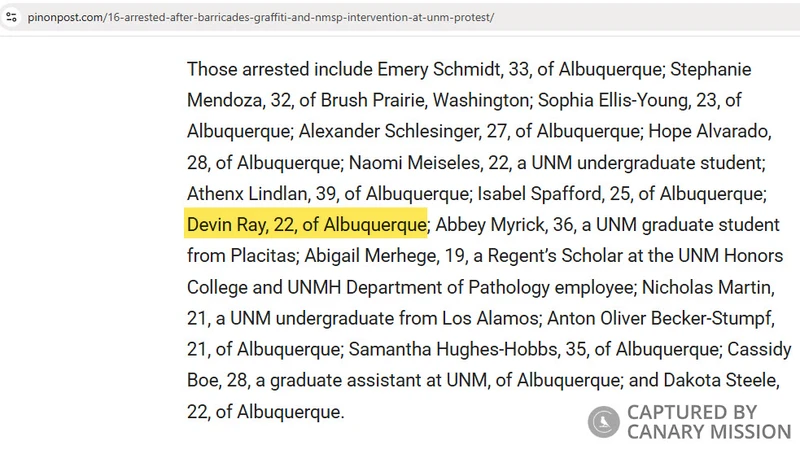The height and width of the screenshot is (449, 800).
Task: Click the 'CAPTURED BY CANARY MISSION' watermark text
Action: pos(708,422)
